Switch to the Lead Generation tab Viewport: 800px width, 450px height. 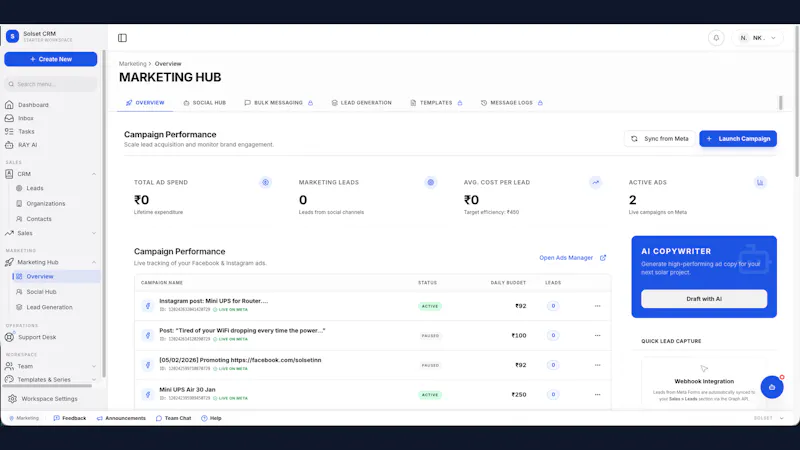(x=362, y=103)
